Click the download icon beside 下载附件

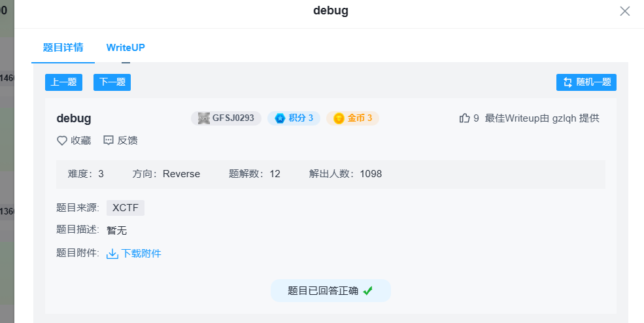[112, 254]
